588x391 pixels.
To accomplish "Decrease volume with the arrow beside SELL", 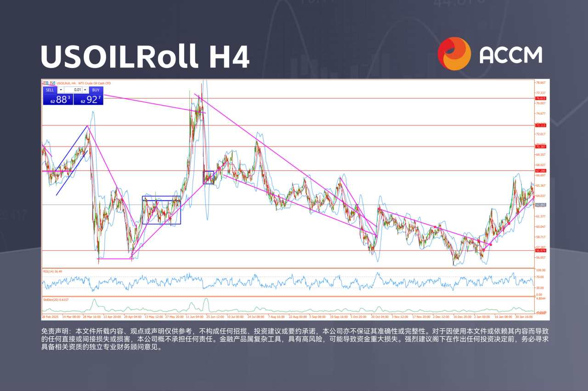I will pos(61,90).
